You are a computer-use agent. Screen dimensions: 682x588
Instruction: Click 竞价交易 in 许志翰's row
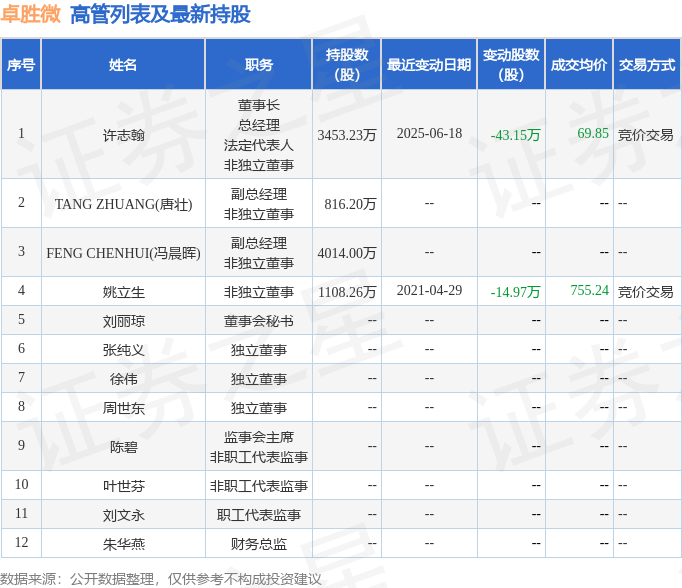(x=645, y=135)
